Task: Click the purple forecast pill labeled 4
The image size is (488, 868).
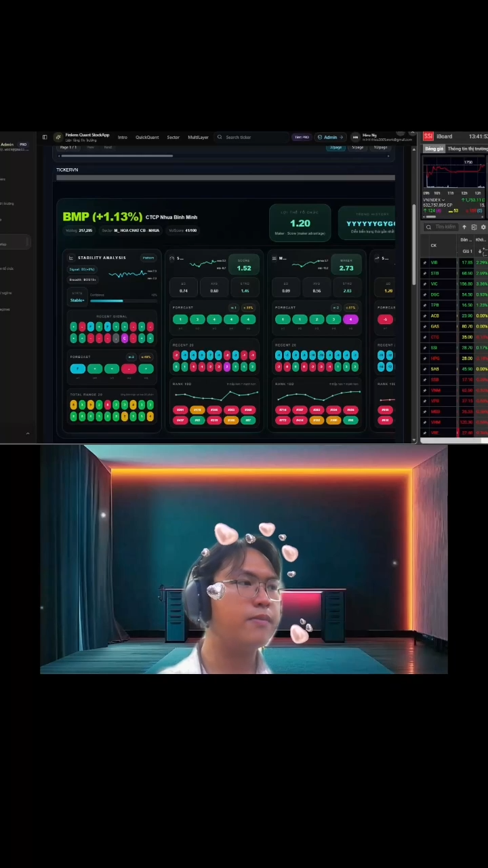Action: 350,319
